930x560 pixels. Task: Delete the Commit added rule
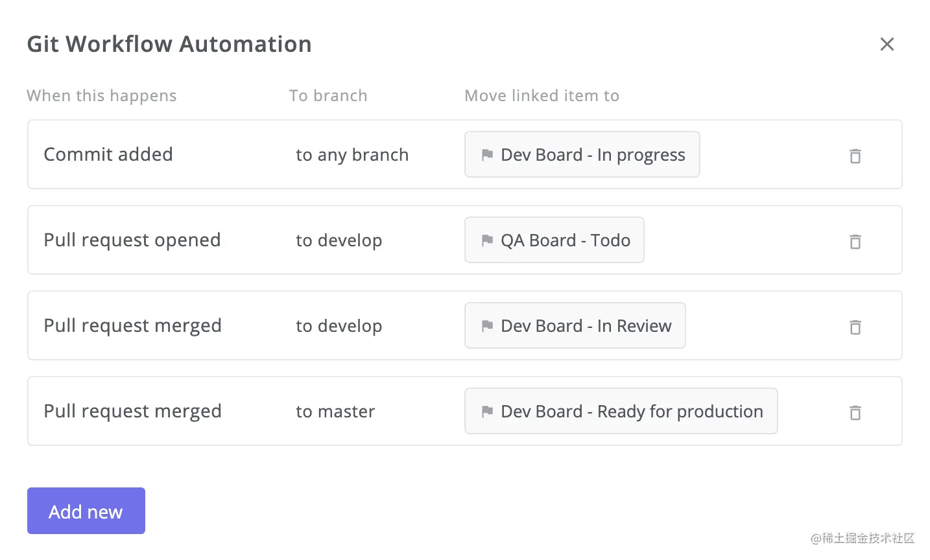click(x=855, y=156)
